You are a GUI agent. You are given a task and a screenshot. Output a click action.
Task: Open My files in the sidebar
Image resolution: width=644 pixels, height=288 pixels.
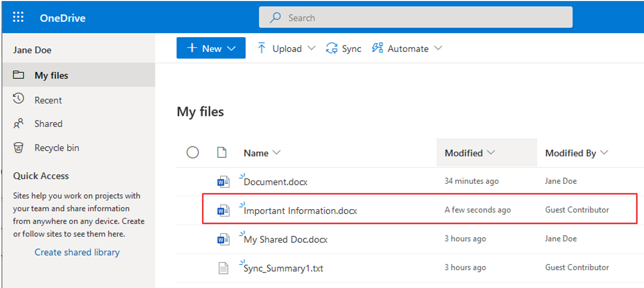[78, 75]
